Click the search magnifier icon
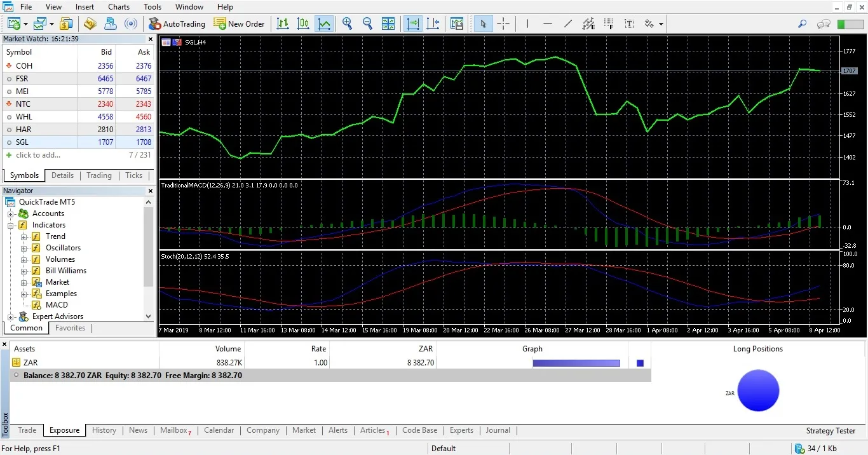This screenshot has height=455, width=868. 803,24
